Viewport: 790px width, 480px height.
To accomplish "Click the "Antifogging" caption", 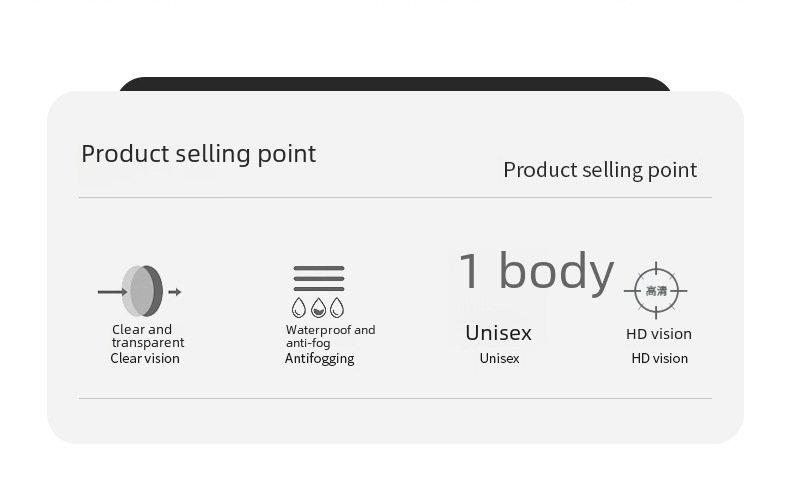I will tap(319, 358).
